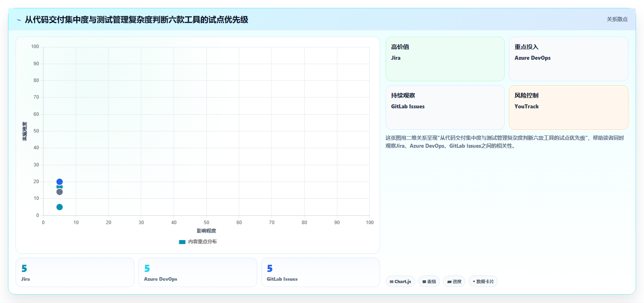Select the blue scatter point near 20

tap(59, 182)
